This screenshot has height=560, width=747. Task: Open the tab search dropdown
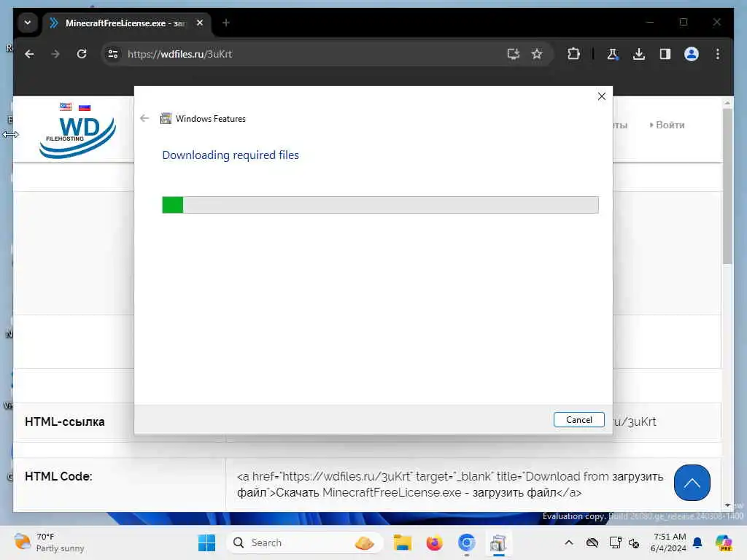tap(28, 23)
